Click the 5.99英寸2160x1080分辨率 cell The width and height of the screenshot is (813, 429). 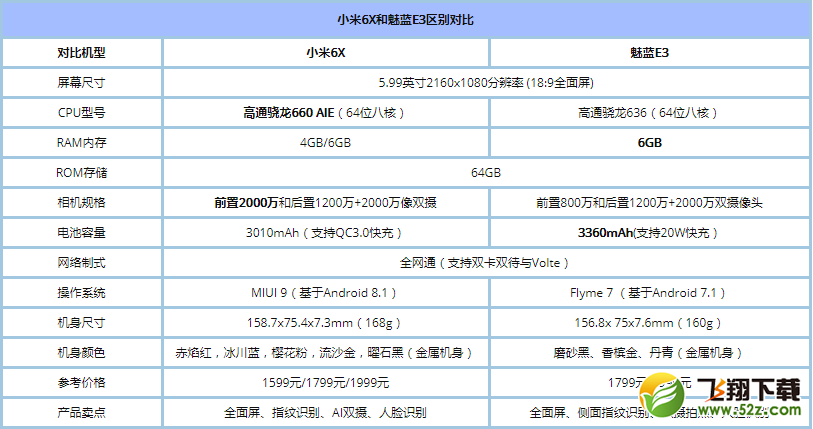point(486,82)
